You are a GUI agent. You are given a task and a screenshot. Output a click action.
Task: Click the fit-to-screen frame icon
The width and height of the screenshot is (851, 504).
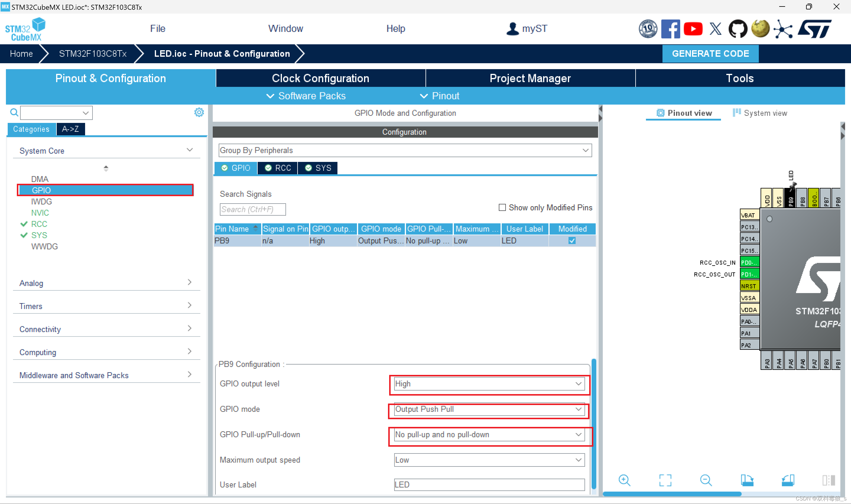click(x=665, y=480)
